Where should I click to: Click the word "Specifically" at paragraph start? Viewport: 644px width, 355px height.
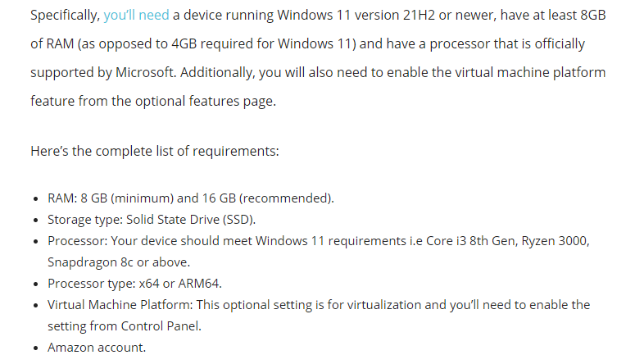[65, 16]
